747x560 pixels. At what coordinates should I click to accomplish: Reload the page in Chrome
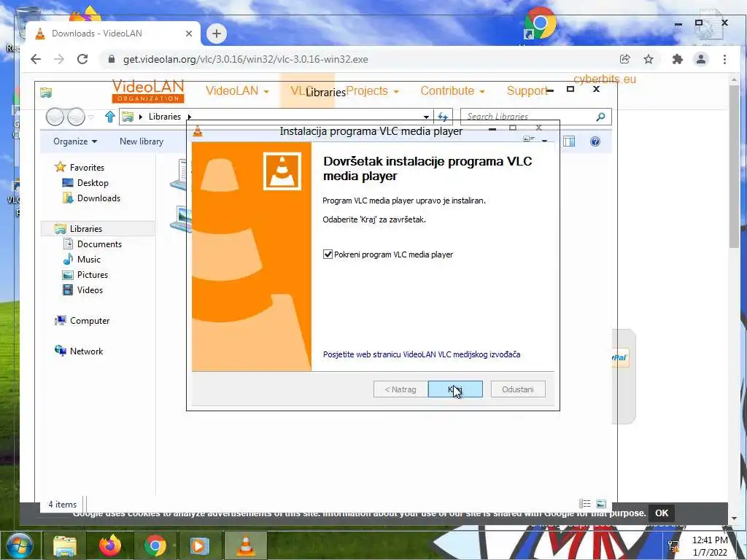tap(82, 59)
